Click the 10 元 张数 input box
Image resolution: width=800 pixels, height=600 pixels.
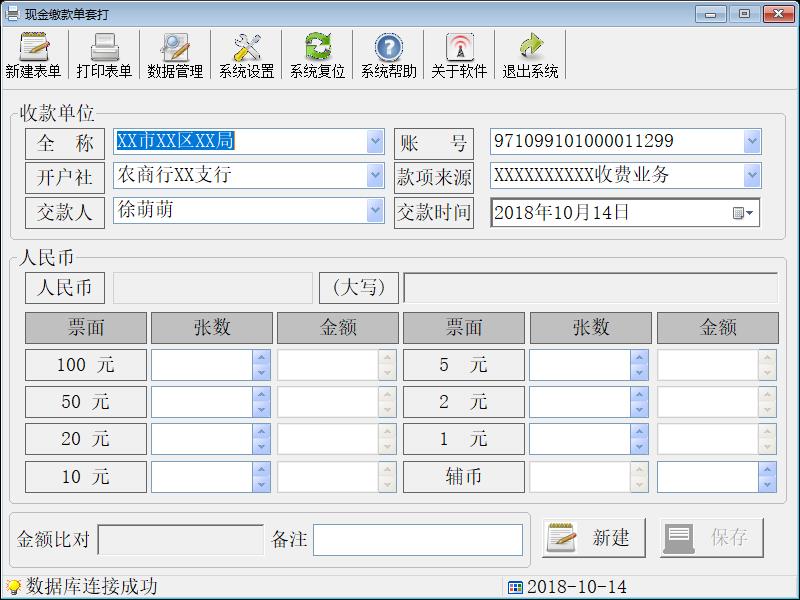pyautogui.click(x=202, y=477)
